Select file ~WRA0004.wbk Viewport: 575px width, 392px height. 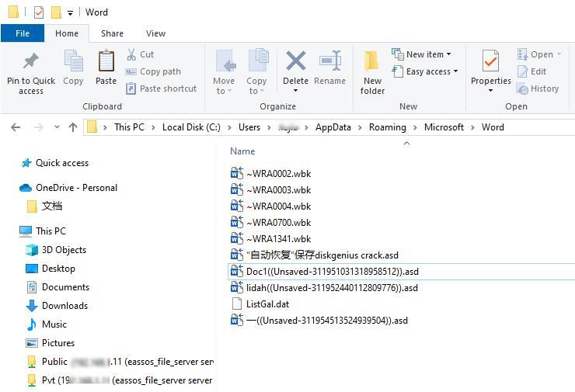[270, 206]
